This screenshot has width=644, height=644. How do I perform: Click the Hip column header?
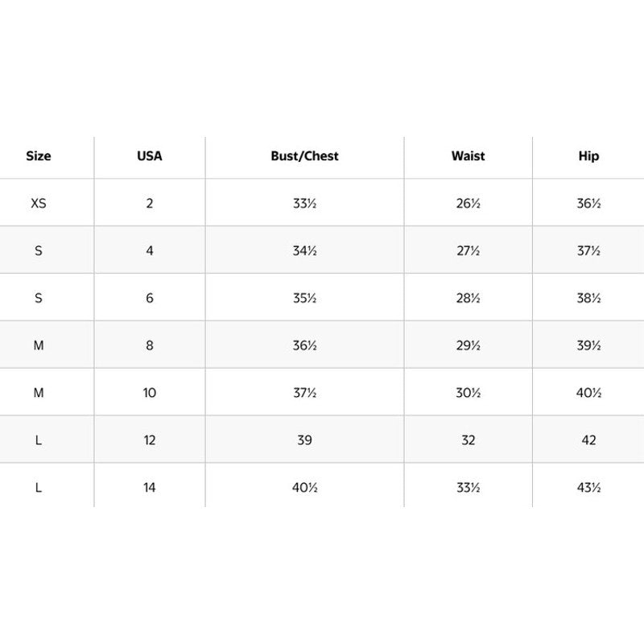pos(588,156)
